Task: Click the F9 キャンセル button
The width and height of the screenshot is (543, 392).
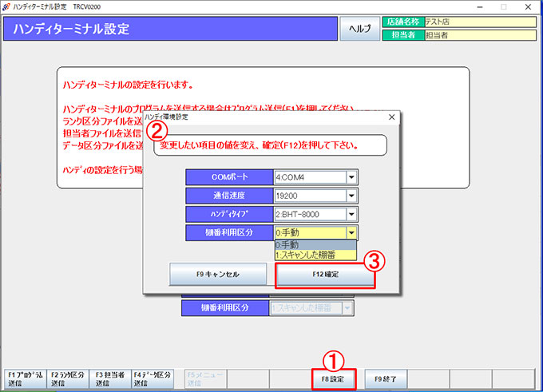Action: click(218, 275)
